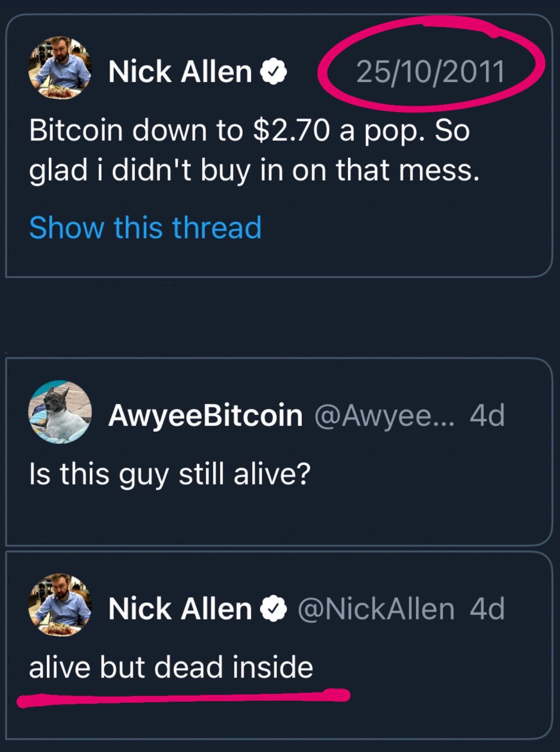Open the "Show this thread" link
560x752 pixels.
[145, 227]
